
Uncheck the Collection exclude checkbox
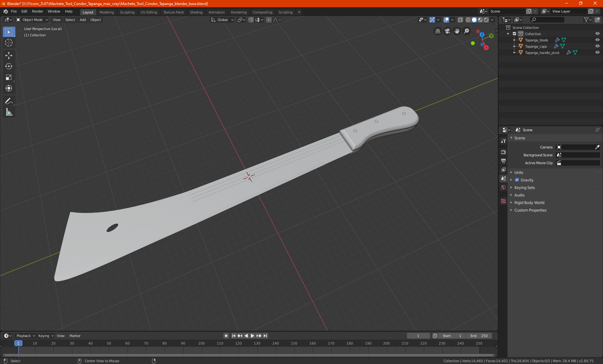(514, 34)
